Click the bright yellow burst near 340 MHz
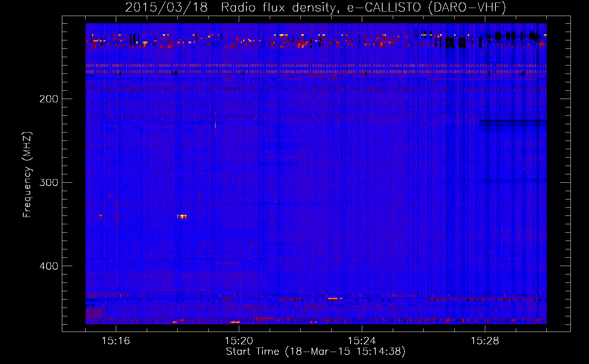Viewport: 589px width, 364px height. pos(183,216)
